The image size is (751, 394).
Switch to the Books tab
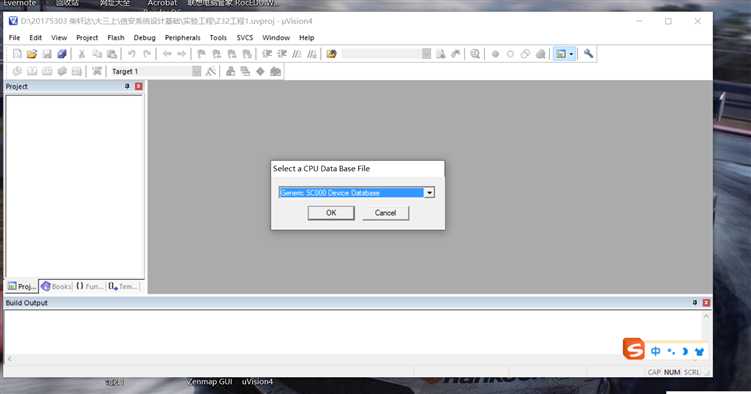(57, 286)
